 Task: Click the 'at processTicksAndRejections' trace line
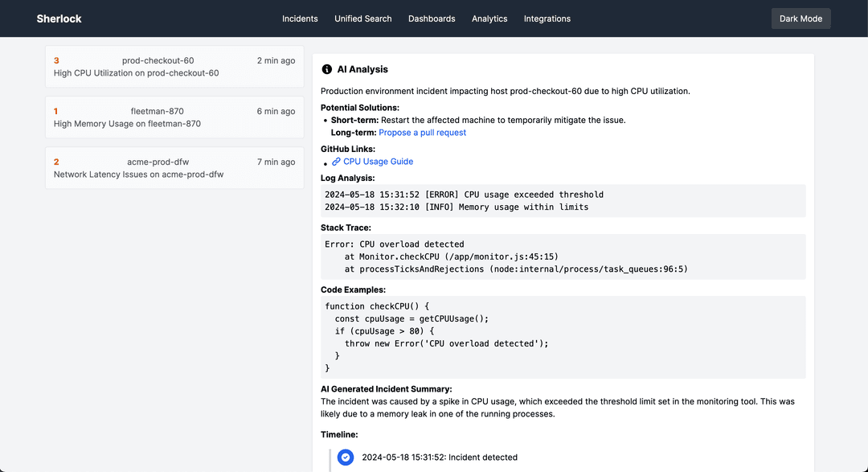(x=516, y=269)
